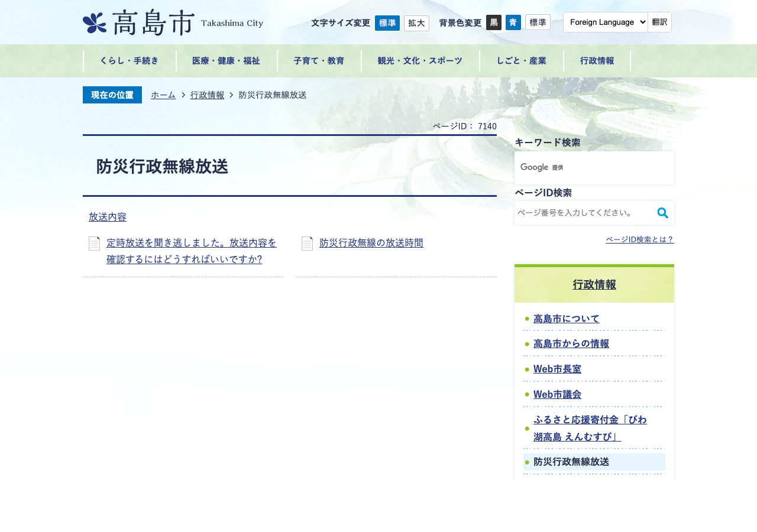This screenshot has width=757, height=532.
Task: Click the Takashima City flower logo
Action: pos(95,23)
